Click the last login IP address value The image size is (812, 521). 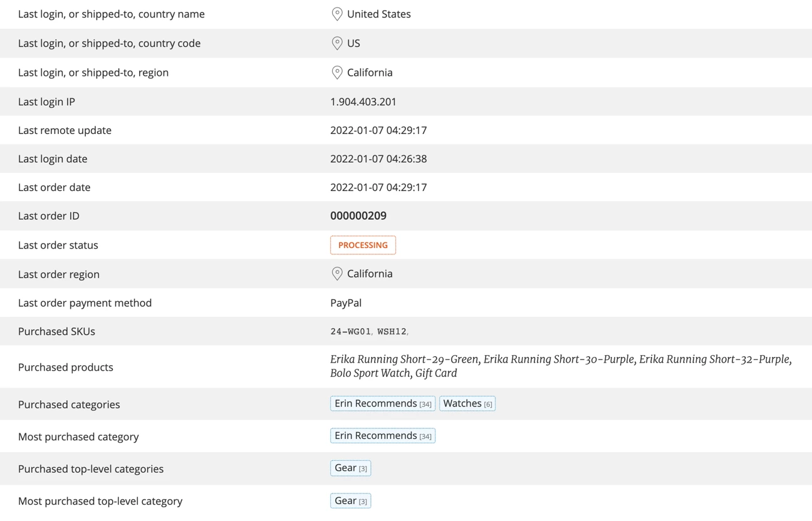tap(363, 101)
